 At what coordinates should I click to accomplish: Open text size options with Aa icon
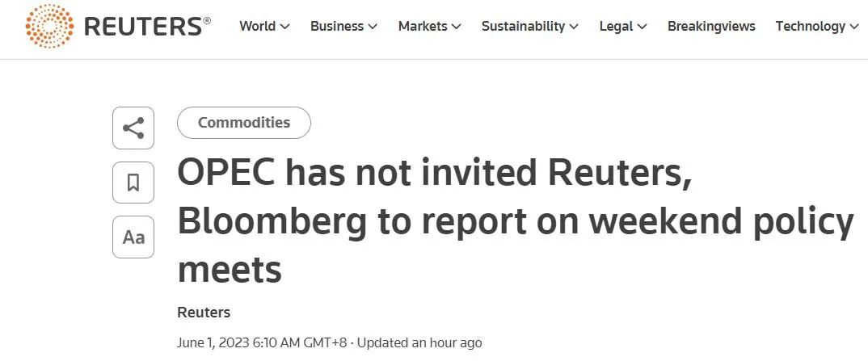pos(133,237)
